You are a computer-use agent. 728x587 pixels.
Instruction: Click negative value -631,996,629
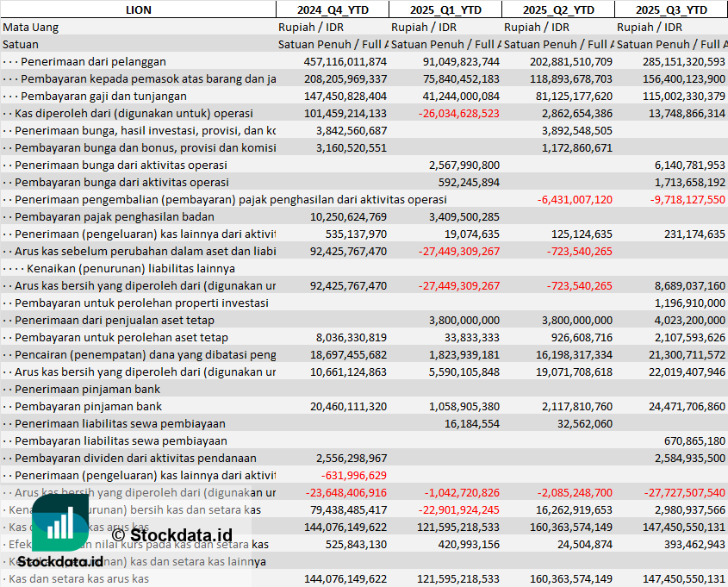pyautogui.click(x=354, y=476)
